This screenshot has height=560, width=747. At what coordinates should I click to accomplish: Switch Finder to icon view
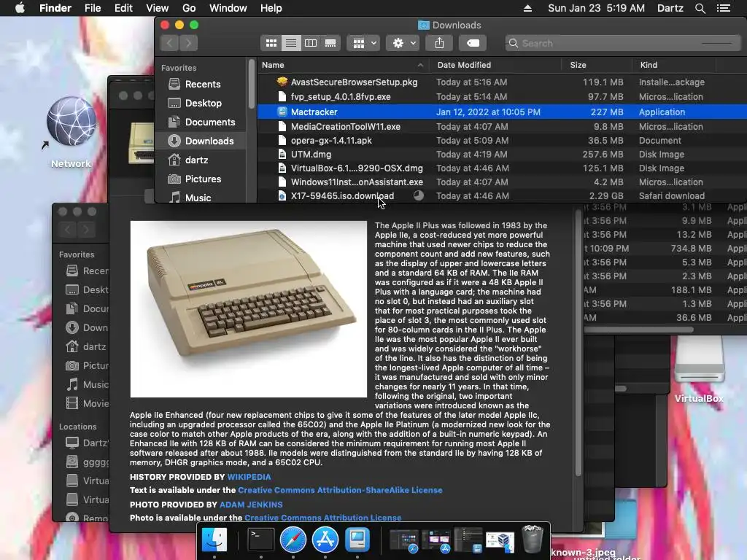coord(271,43)
